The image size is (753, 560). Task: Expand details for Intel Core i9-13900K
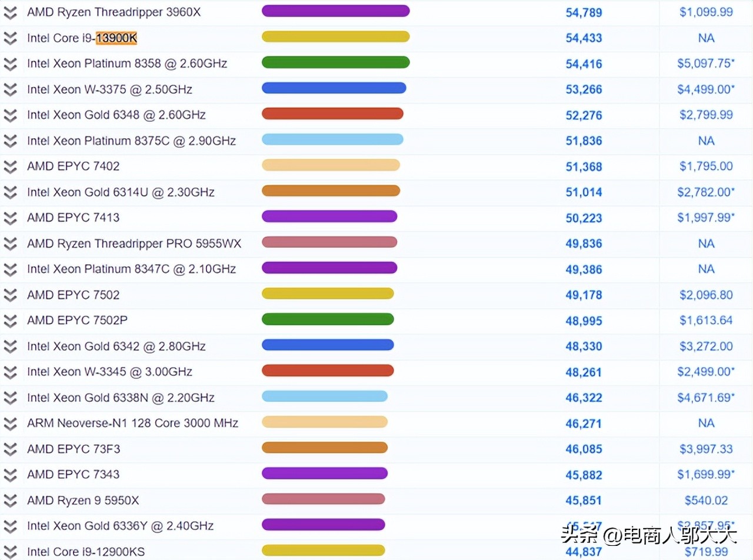10,38
